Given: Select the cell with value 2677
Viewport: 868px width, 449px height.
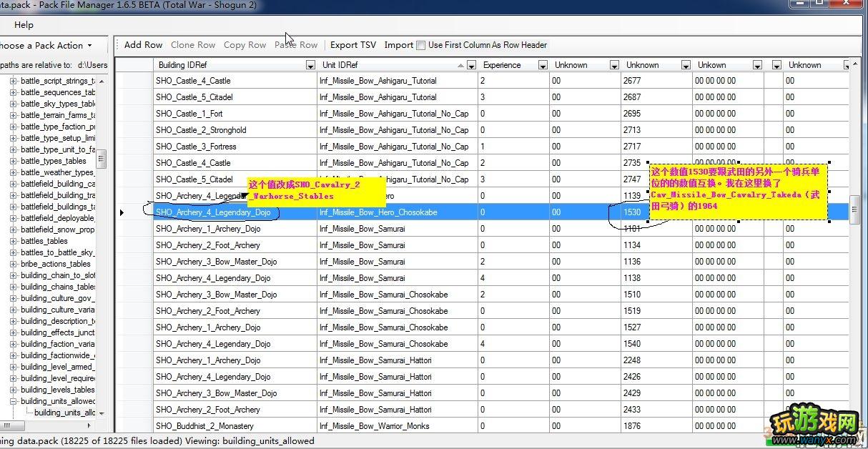Looking at the screenshot, I should coord(656,81).
